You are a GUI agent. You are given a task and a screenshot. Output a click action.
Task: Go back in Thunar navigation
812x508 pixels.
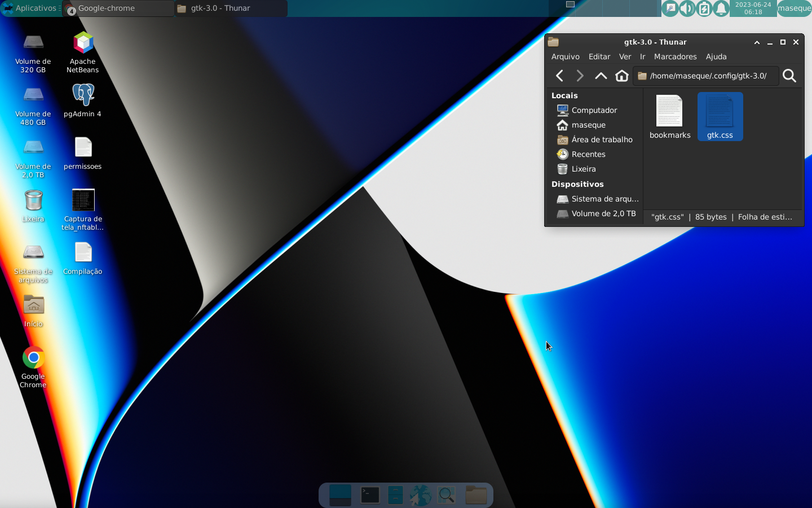(559, 76)
